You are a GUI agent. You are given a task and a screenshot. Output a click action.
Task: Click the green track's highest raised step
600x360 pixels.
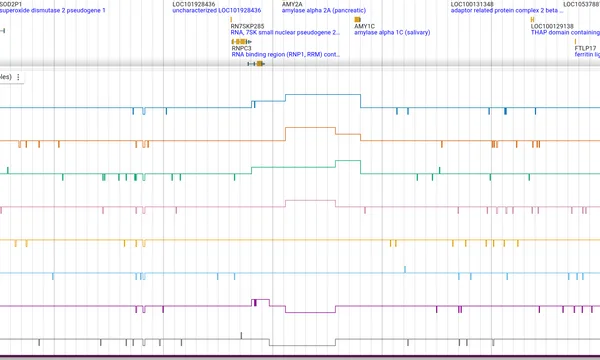(x=348, y=161)
